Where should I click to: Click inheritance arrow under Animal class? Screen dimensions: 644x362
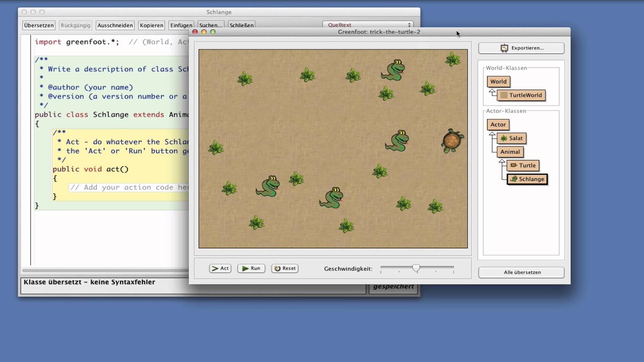tap(502, 162)
